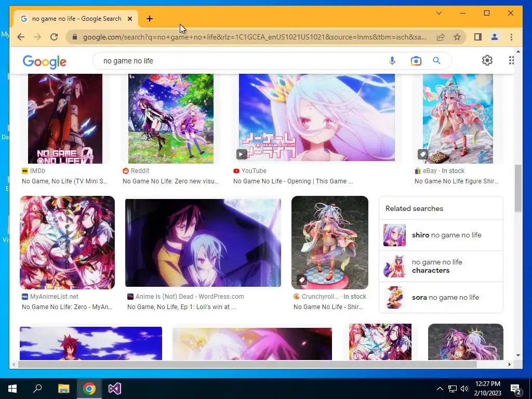The width and height of the screenshot is (532, 399).
Task: Select related search shiro no game no life
Action: (x=441, y=235)
